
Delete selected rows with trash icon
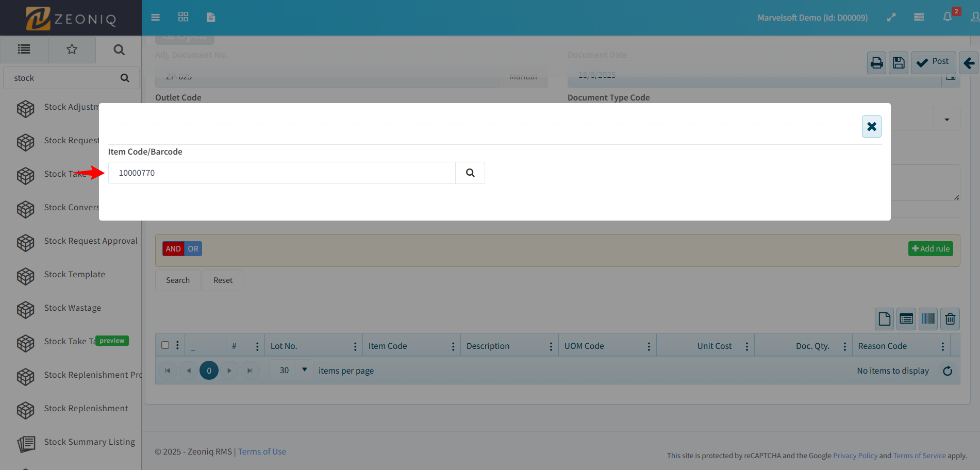(x=950, y=319)
